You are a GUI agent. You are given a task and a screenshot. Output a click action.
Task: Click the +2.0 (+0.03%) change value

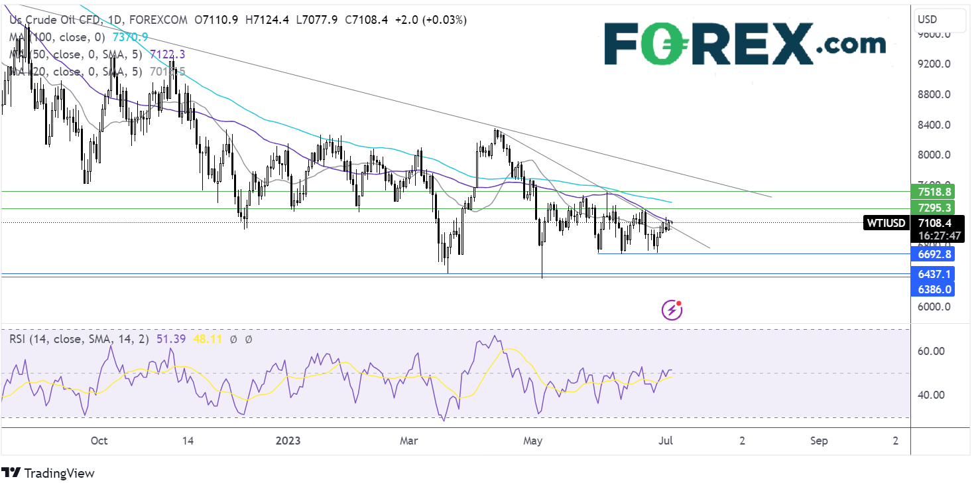coord(430,20)
